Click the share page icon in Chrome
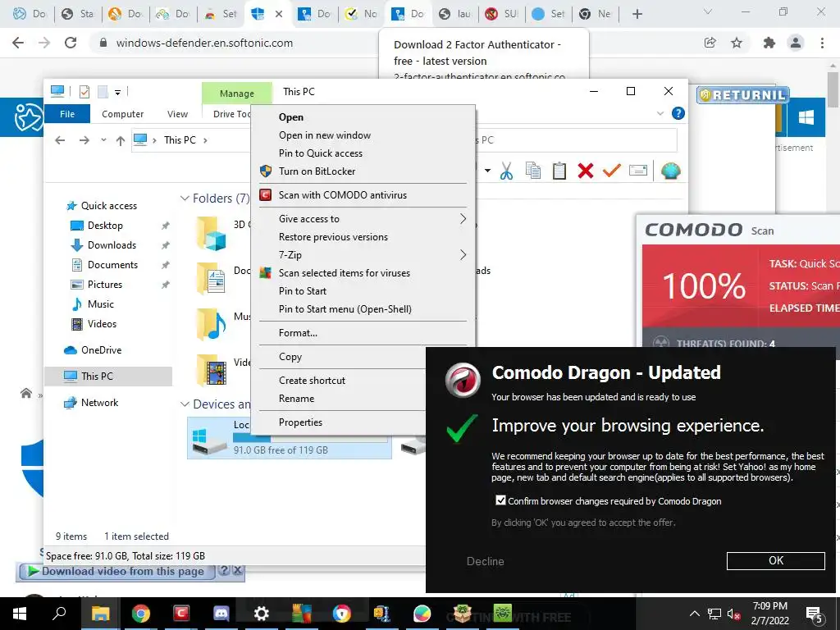 (x=710, y=43)
